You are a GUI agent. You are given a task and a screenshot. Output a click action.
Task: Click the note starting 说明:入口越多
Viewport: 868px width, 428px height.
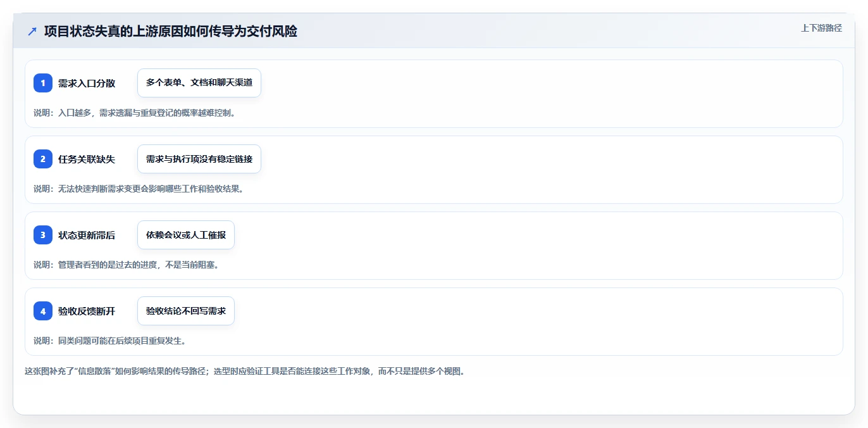[135, 113]
